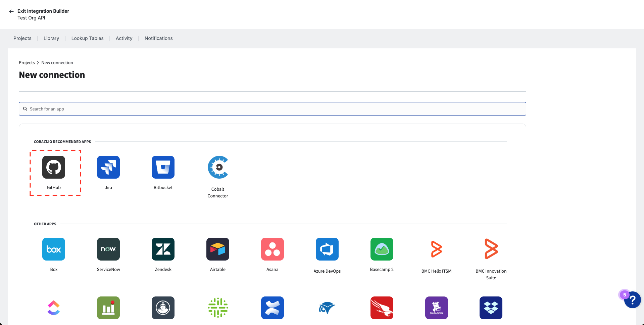Click the Projects breadcrumb link

pos(27,63)
